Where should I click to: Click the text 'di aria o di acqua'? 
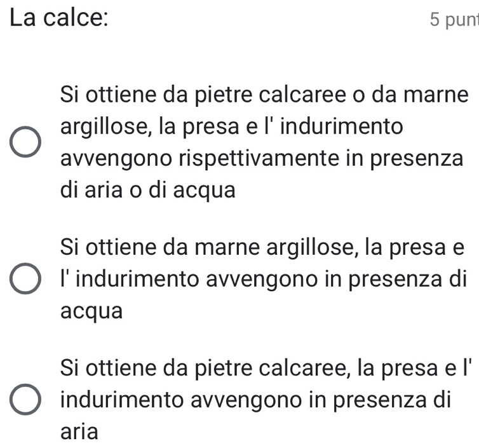[148, 190]
